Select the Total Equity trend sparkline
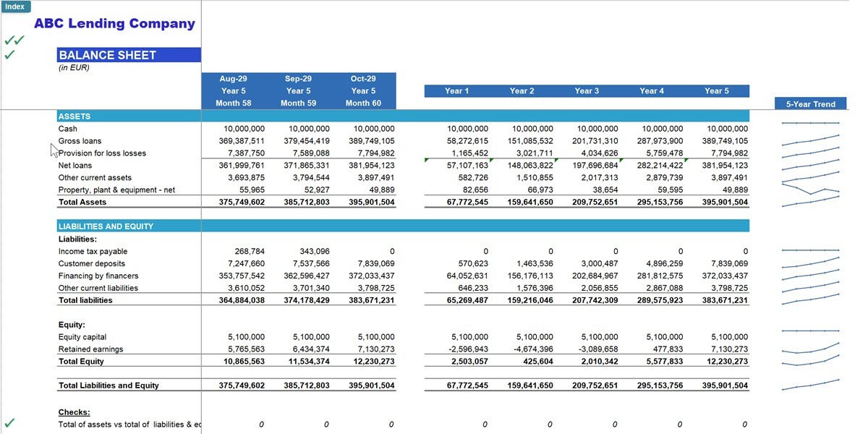This screenshot has width=868, height=434. click(x=810, y=361)
